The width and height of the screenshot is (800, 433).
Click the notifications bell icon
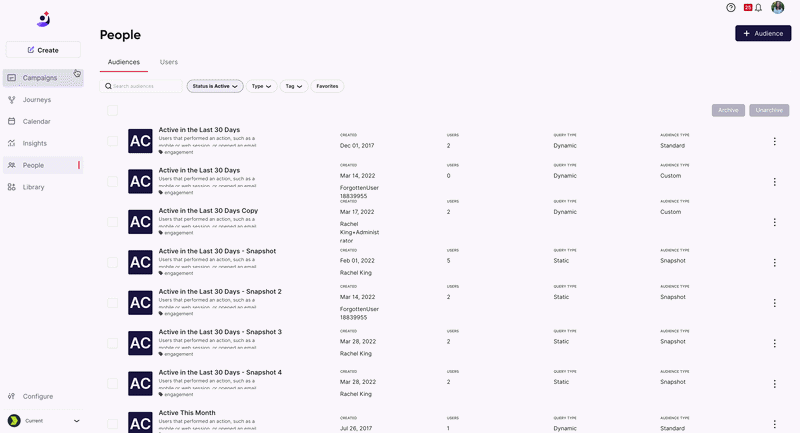click(758, 8)
